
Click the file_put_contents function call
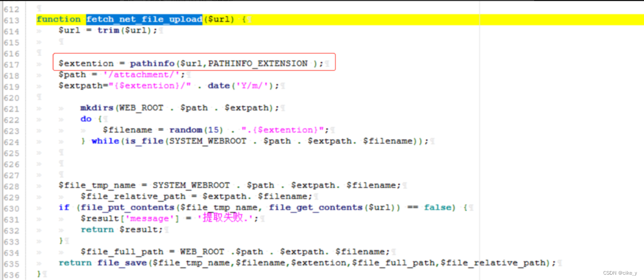point(127,207)
